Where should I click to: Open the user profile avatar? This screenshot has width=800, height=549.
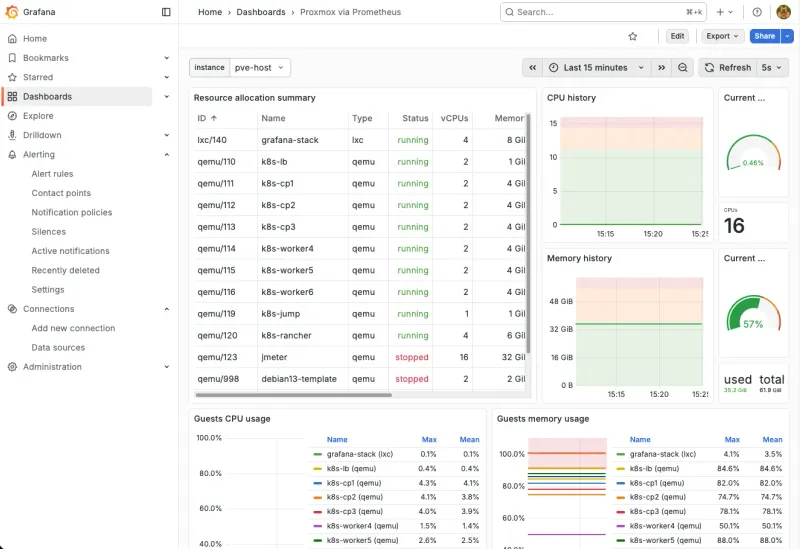point(783,12)
